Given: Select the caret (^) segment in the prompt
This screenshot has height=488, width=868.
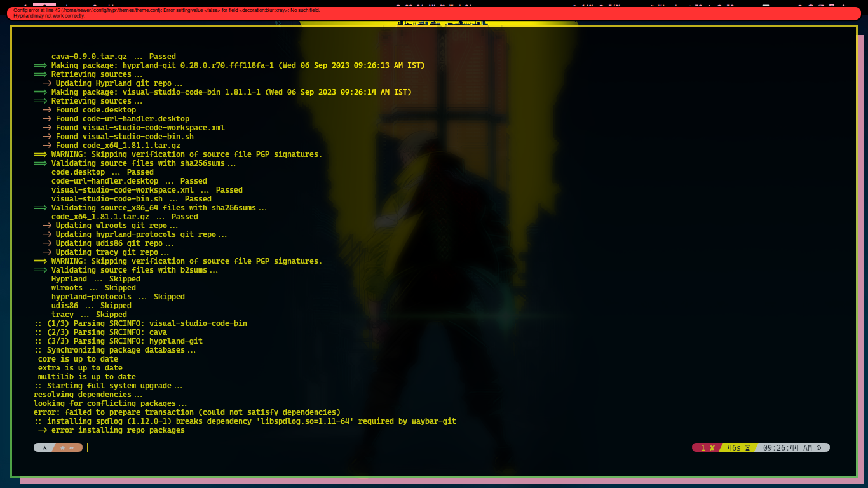Looking at the screenshot, I should pos(44,447).
